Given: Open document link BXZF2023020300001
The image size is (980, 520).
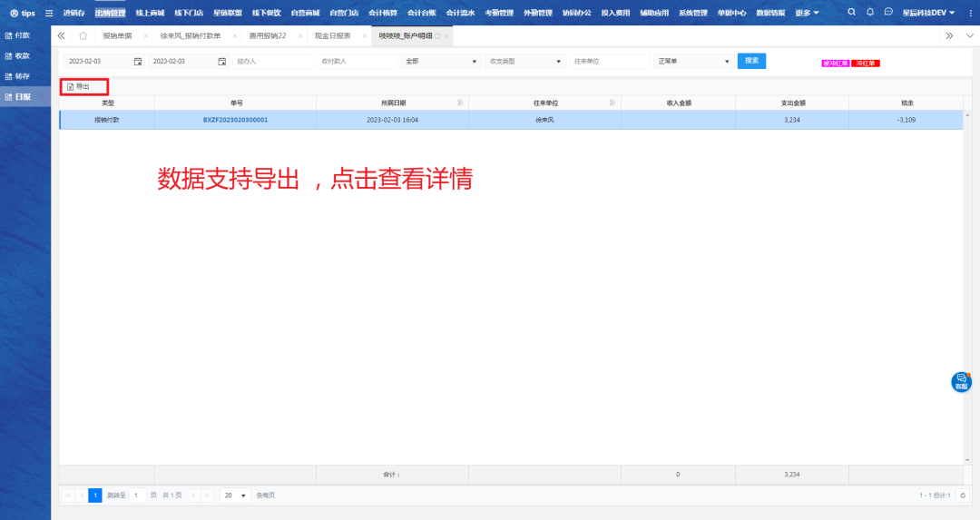Looking at the screenshot, I should (x=235, y=120).
